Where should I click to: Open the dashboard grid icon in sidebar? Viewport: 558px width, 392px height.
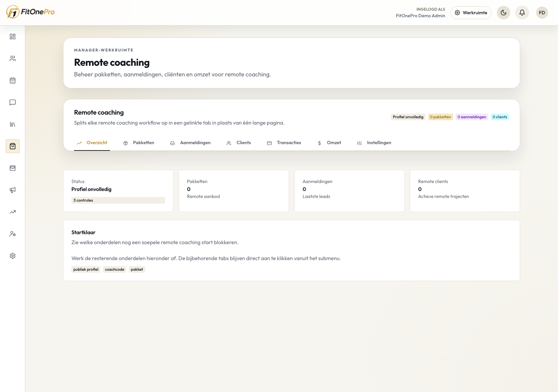[13, 37]
